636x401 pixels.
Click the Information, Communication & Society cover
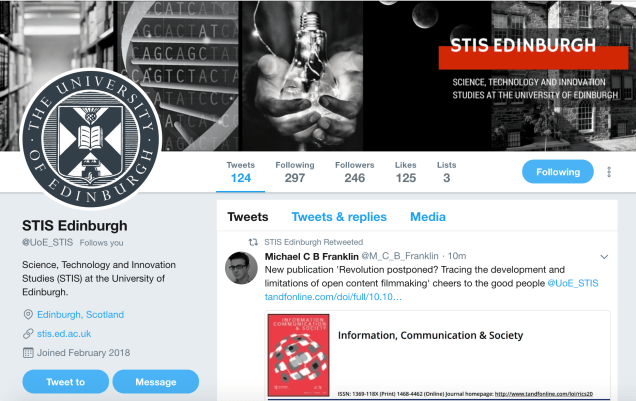[299, 355]
